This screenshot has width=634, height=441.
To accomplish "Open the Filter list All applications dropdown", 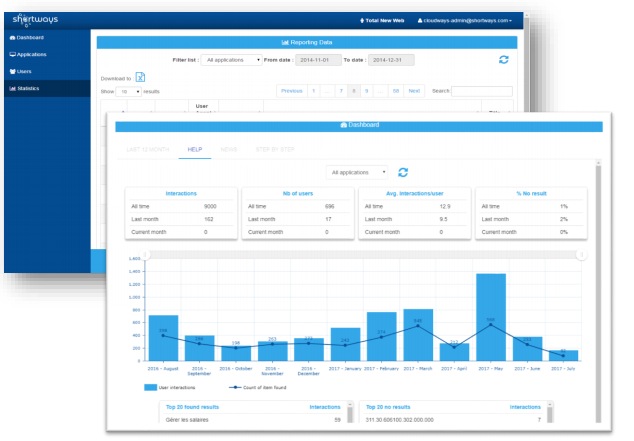I will tap(231, 60).
